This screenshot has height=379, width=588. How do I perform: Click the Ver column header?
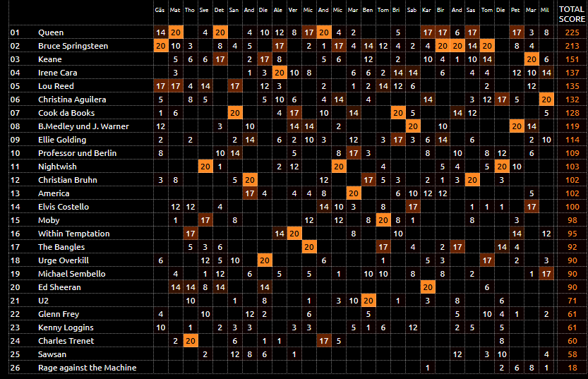coord(293,10)
